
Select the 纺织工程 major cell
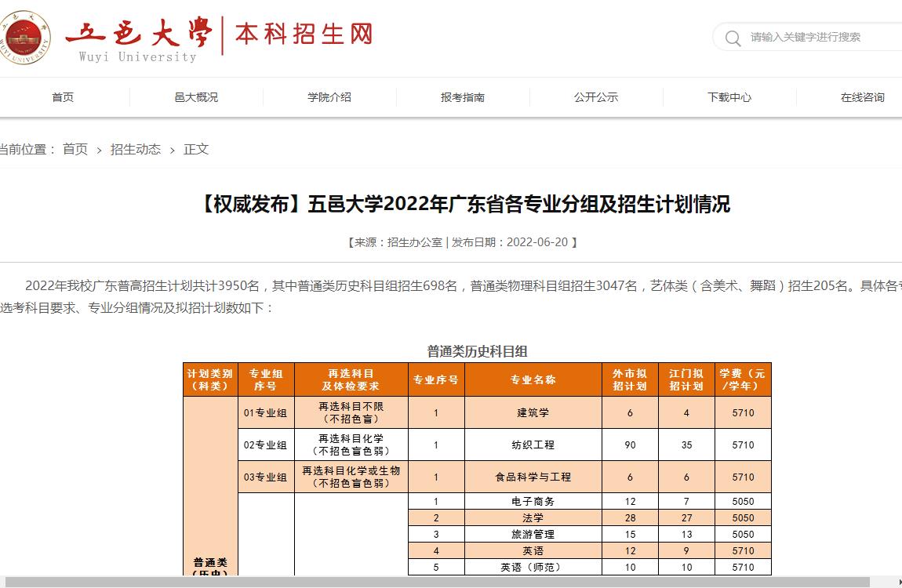533,445
